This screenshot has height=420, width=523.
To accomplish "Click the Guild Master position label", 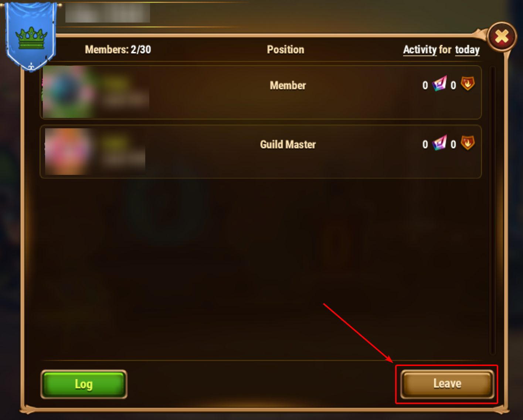I will [x=288, y=145].
